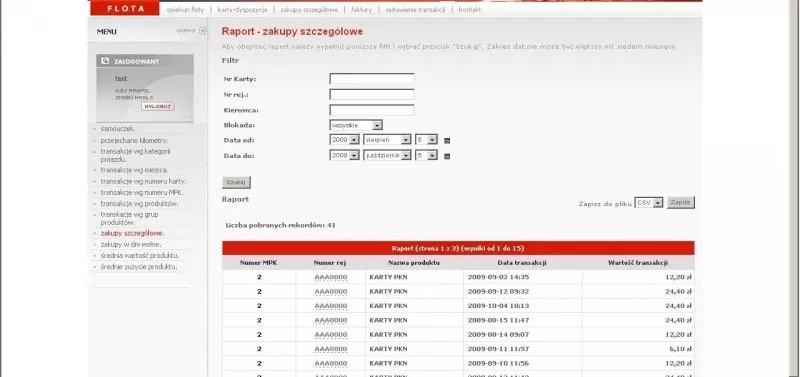Open the CSV file format dropdown

click(x=648, y=203)
